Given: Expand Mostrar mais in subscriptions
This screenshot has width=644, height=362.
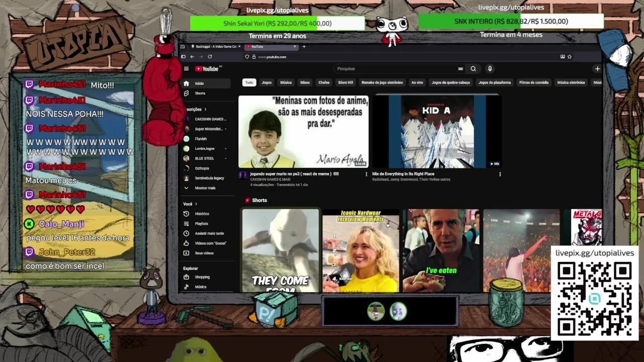Looking at the screenshot, I should [x=206, y=188].
